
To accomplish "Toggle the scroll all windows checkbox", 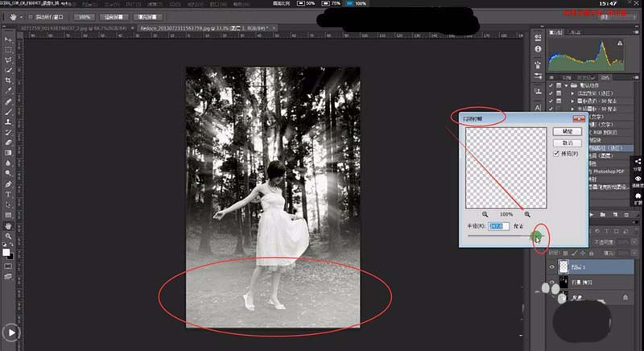I will 29,16.
